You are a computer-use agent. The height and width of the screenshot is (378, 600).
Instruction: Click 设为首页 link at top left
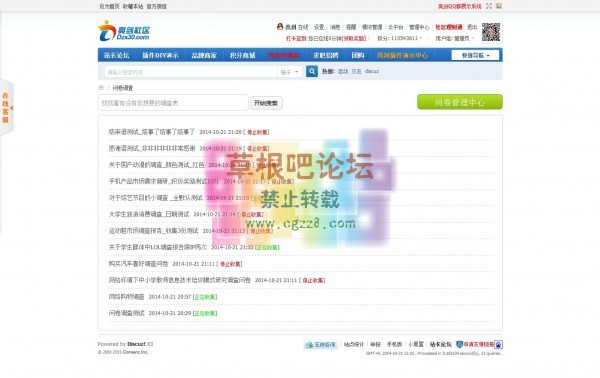[x=109, y=7]
